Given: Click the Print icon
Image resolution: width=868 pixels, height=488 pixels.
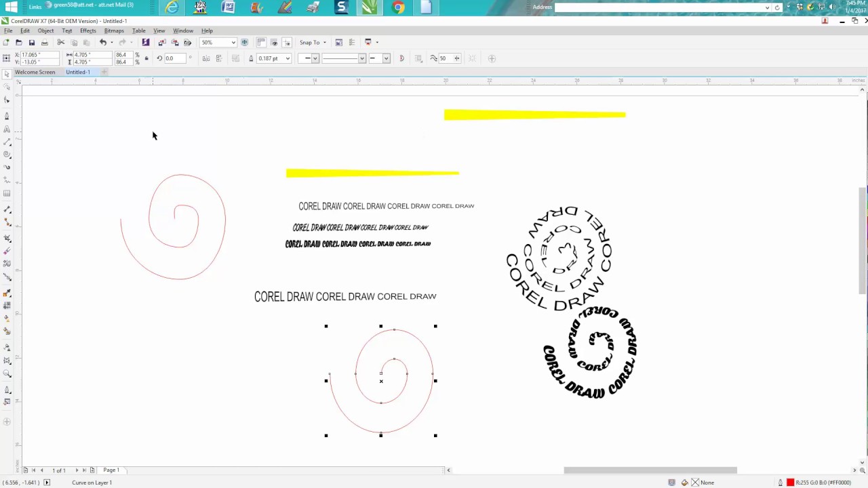Looking at the screenshot, I should click(44, 42).
